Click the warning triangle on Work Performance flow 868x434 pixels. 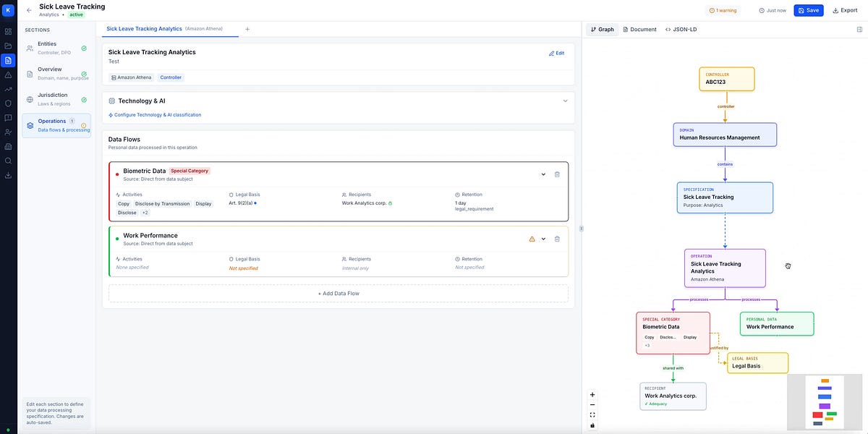tap(532, 239)
